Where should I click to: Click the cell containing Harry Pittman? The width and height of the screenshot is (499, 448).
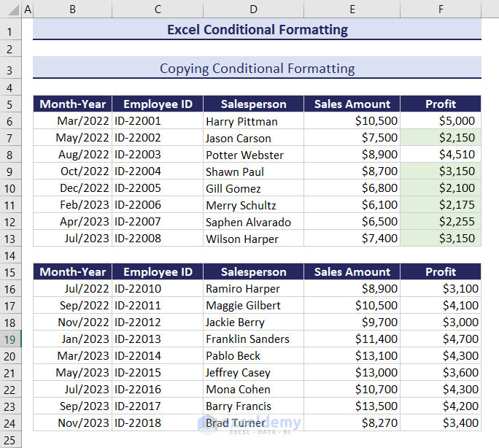tap(253, 121)
